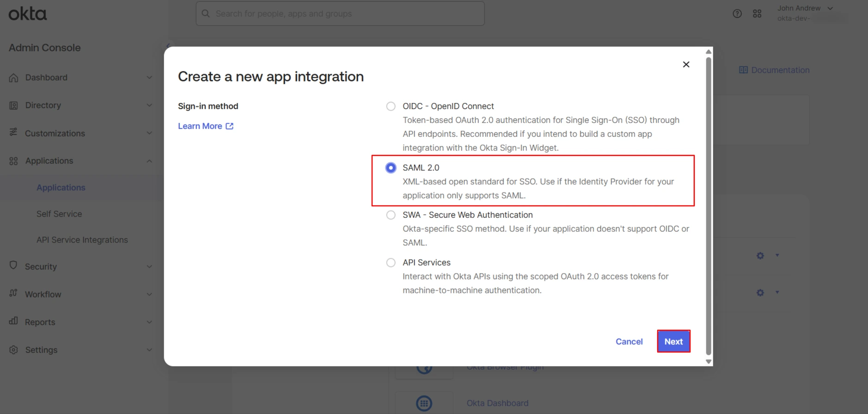Click the Applications grid icon in sidebar
This screenshot has height=414, width=868.
pyautogui.click(x=13, y=161)
